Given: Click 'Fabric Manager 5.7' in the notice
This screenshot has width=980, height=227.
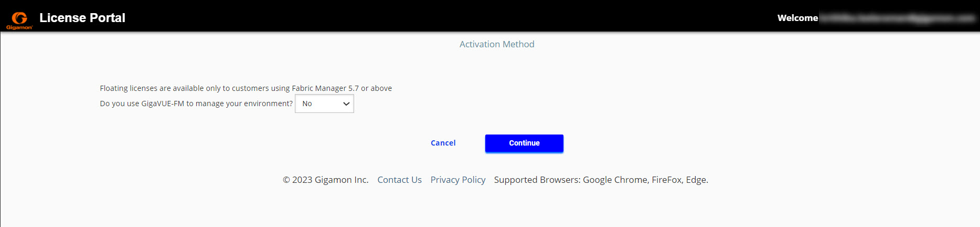Looking at the screenshot, I should point(325,88).
